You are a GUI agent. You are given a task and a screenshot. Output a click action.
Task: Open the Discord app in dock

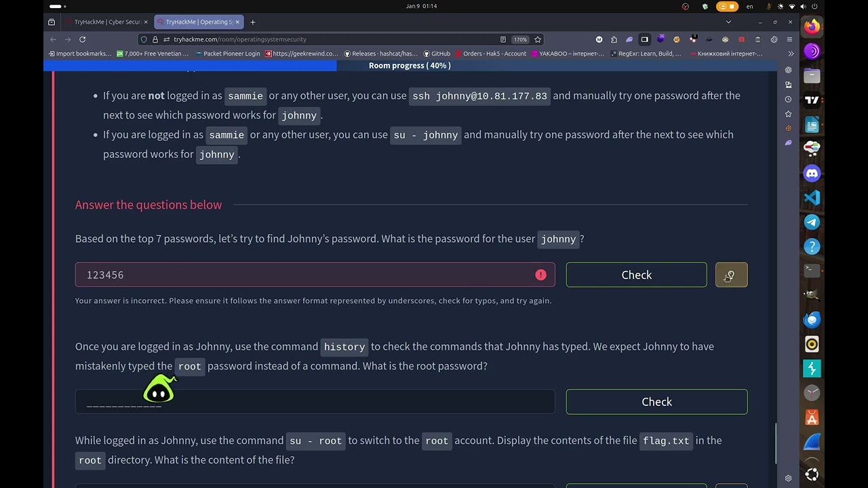coord(812,174)
